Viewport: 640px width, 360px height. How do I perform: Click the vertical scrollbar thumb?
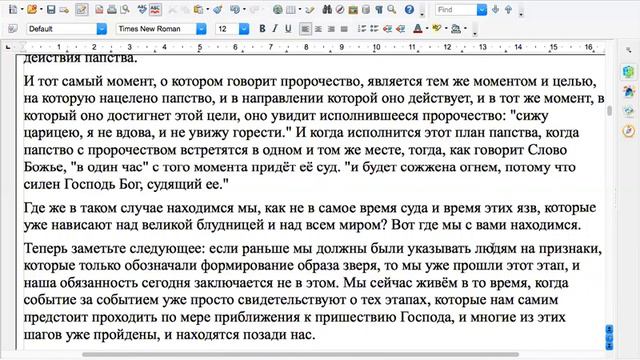609,111
